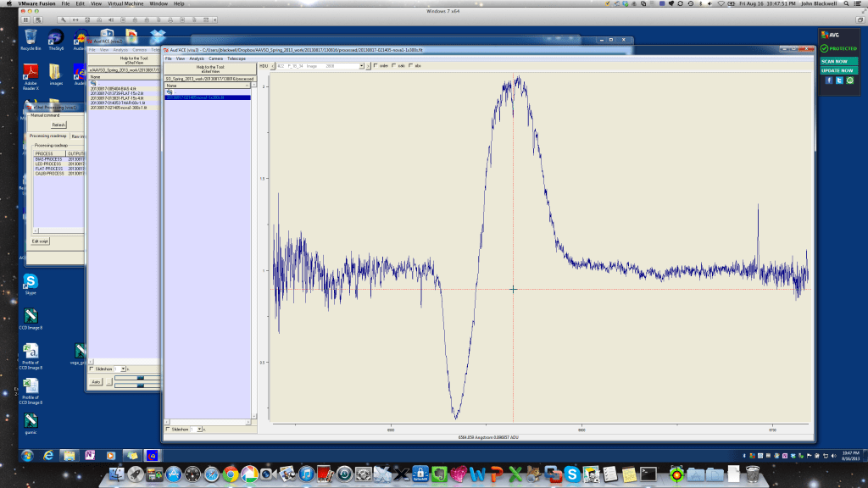Open the Telescope menu
The width and height of the screenshot is (868, 488).
tap(236, 58)
